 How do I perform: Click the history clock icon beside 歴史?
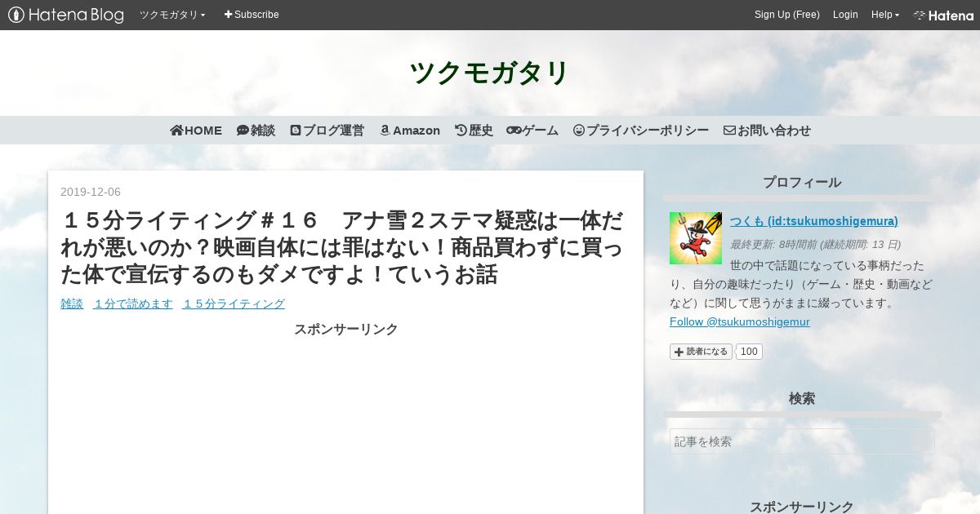461,131
